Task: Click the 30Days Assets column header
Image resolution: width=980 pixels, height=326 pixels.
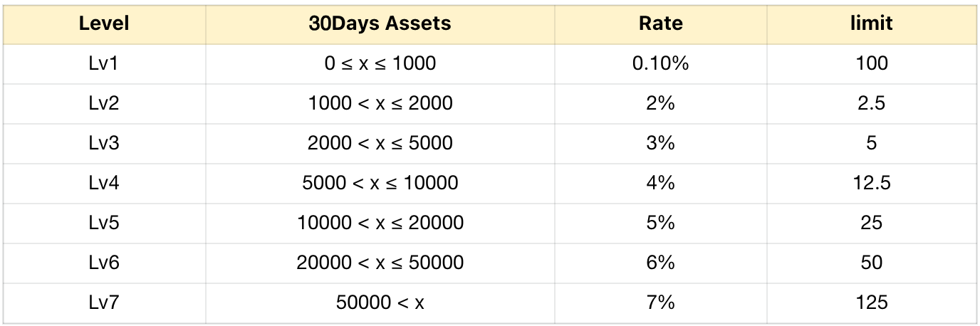Action: (380, 23)
